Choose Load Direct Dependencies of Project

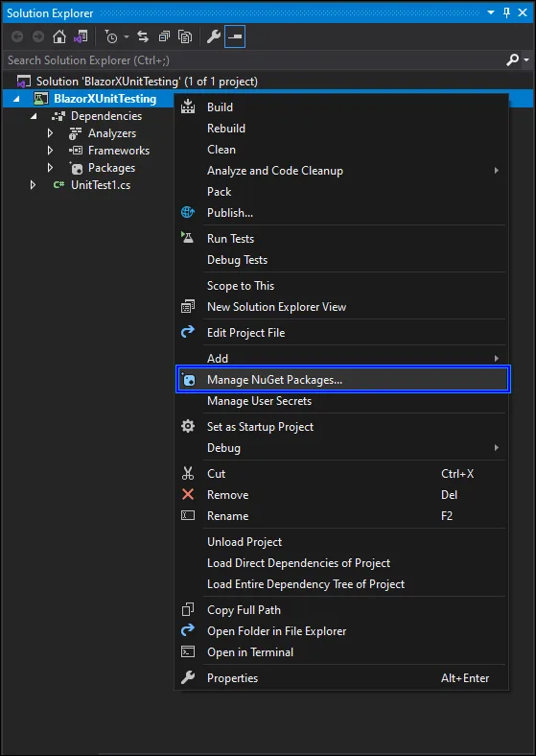tap(341, 563)
